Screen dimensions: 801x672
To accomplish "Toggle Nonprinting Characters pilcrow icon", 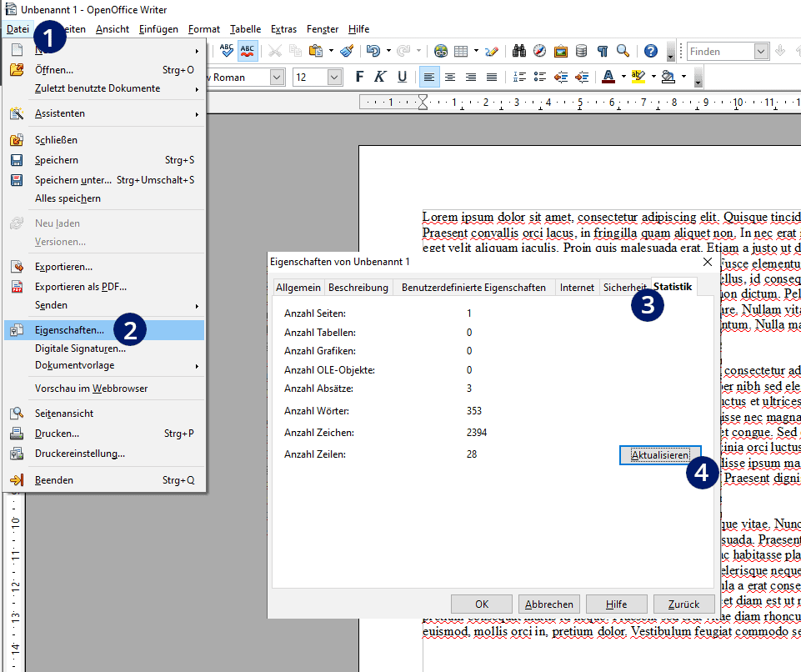I will [603, 51].
